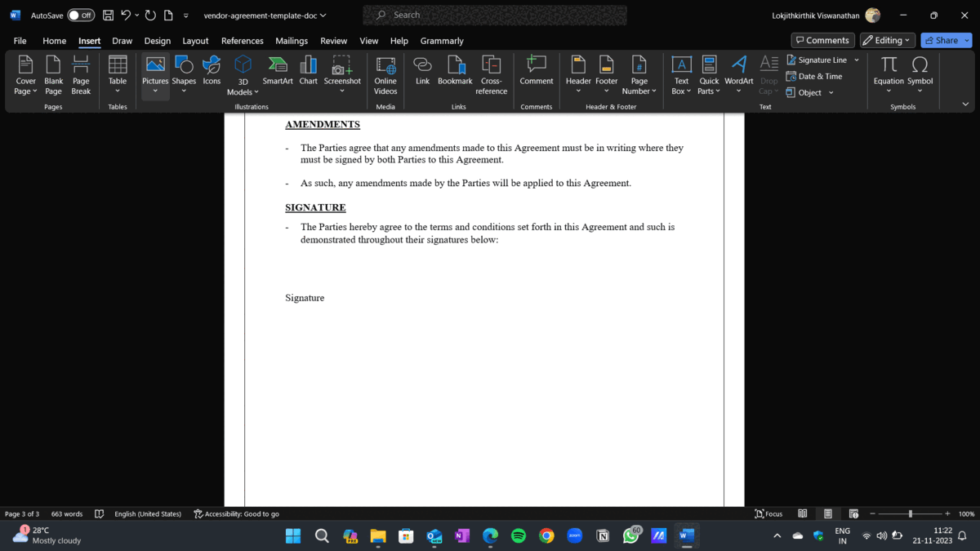980x551 pixels.
Task: Insert a Text Box
Action: pos(681,75)
